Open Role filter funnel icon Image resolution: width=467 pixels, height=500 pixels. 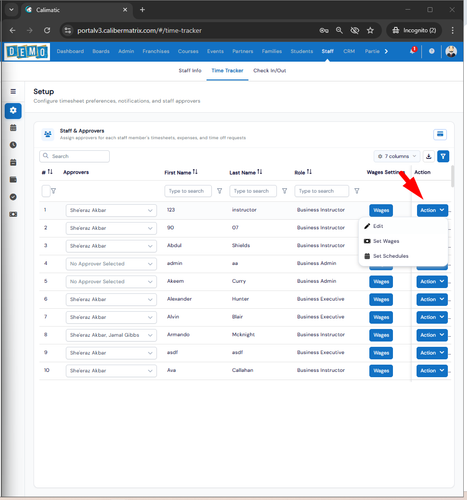[x=357, y=191]
